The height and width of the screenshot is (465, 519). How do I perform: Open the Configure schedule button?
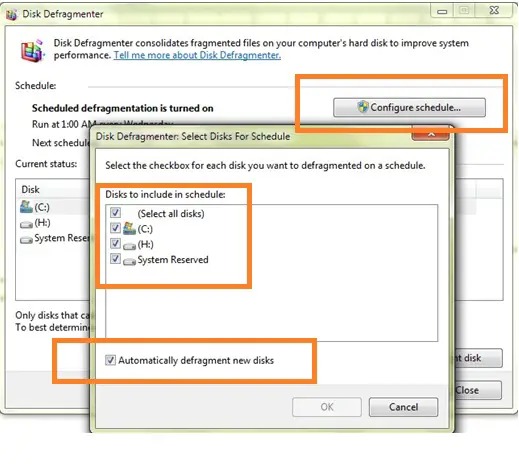click(409, 107)
